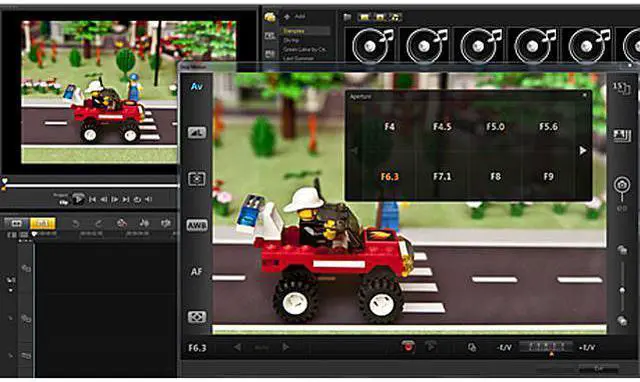The height and width of the screenshot is (382, 640).
Task: Toggle the title track icon
Action: pos(26,355)
